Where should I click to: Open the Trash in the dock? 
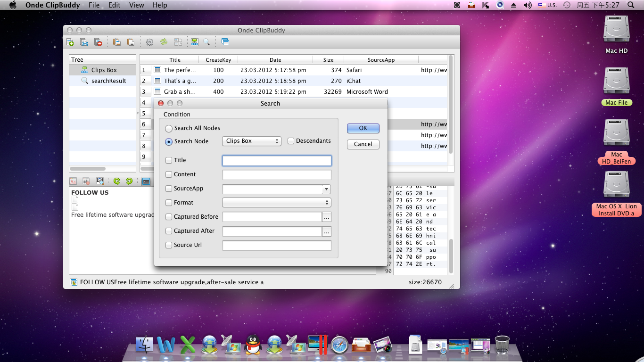502,345
